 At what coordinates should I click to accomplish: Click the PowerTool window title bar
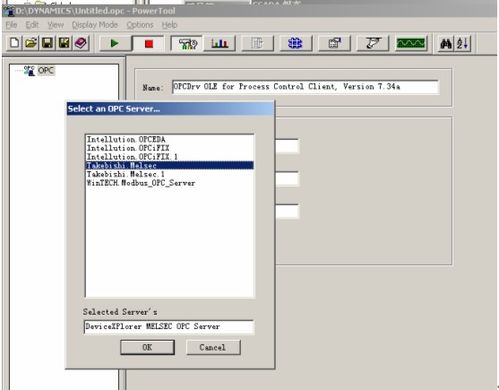point(249,11)
